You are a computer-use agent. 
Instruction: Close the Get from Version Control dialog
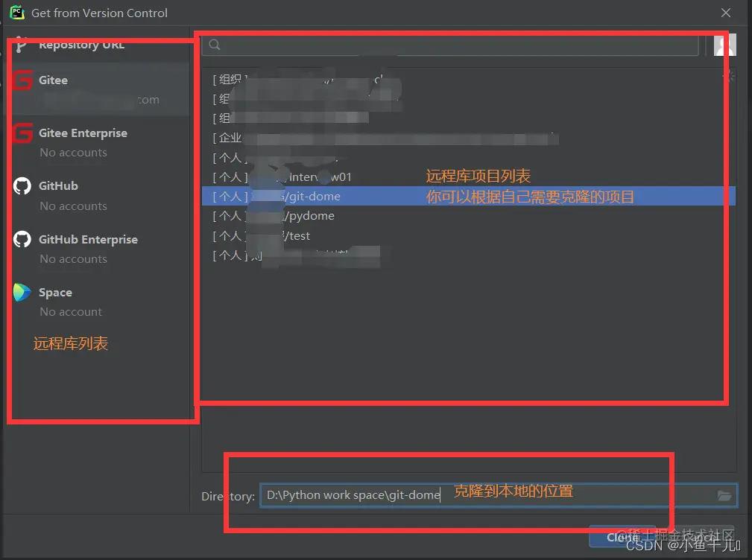[726, 13]
